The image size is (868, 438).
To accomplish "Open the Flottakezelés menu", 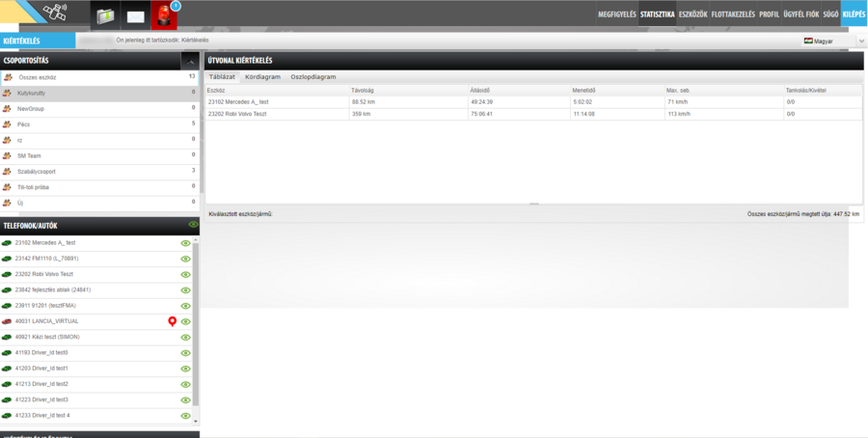I will (x=732, y=14).
